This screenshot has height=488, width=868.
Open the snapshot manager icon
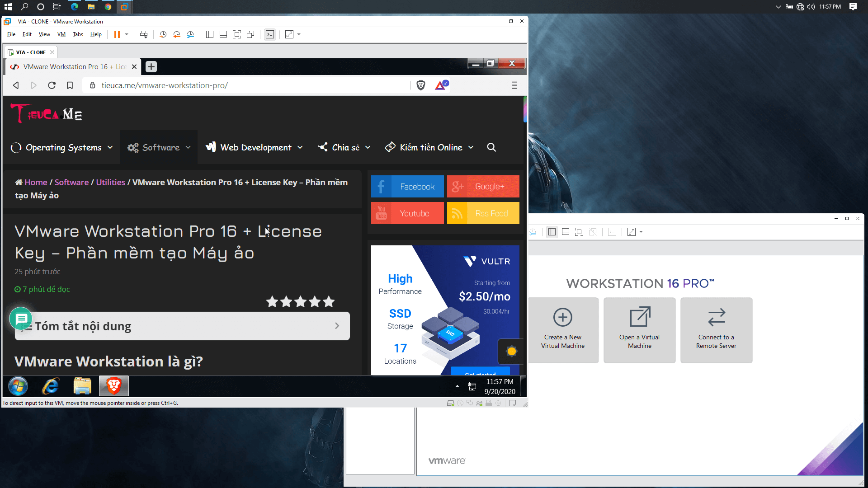click(x=190, y=34)
